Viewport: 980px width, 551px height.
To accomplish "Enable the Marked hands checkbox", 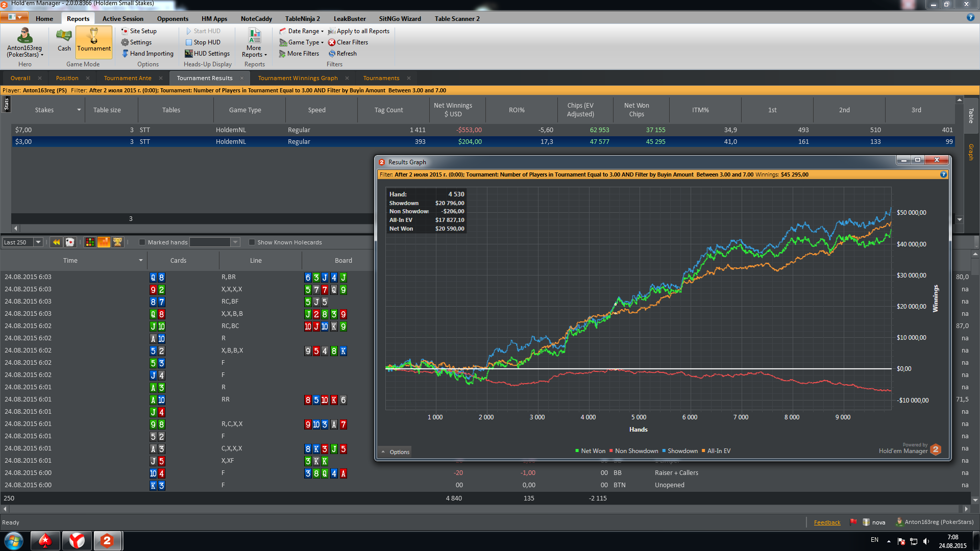I will 142,242.
